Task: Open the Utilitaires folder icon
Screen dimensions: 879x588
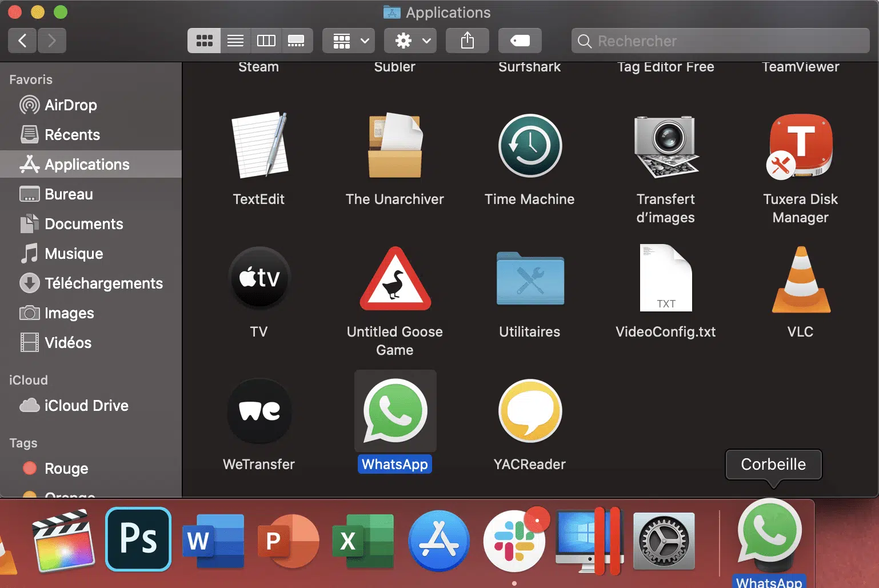Action: pyautogui.click(x=530, y=278)
